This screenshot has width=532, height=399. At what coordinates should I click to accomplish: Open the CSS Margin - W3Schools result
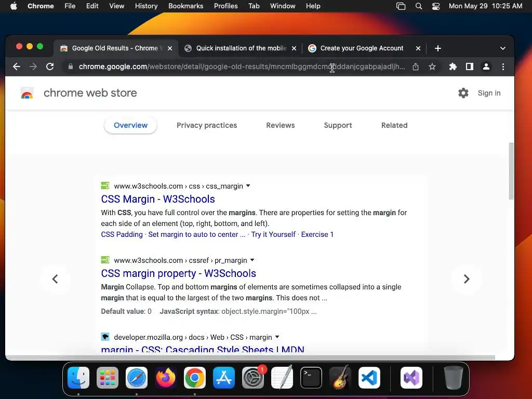click(158, 199)
